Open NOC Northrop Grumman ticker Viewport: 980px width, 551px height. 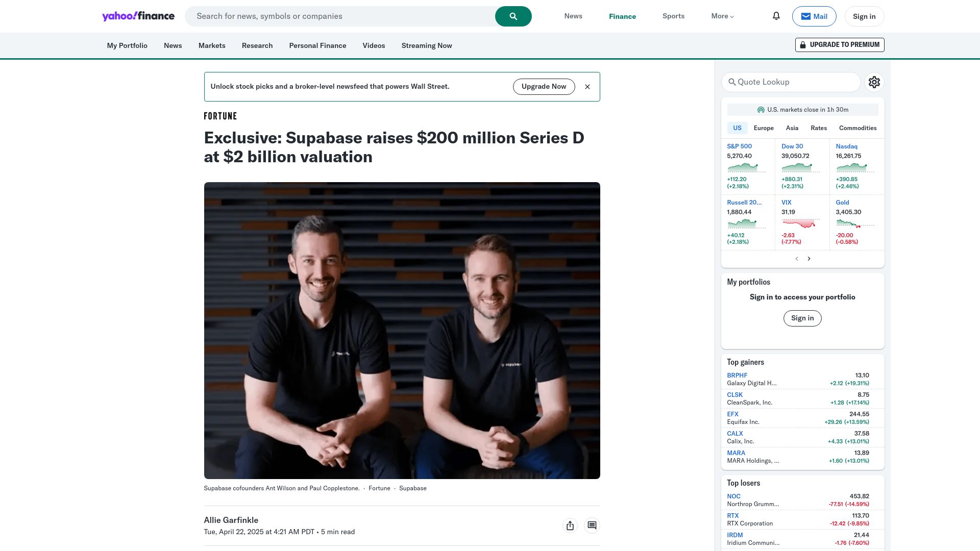pos(733,496)
